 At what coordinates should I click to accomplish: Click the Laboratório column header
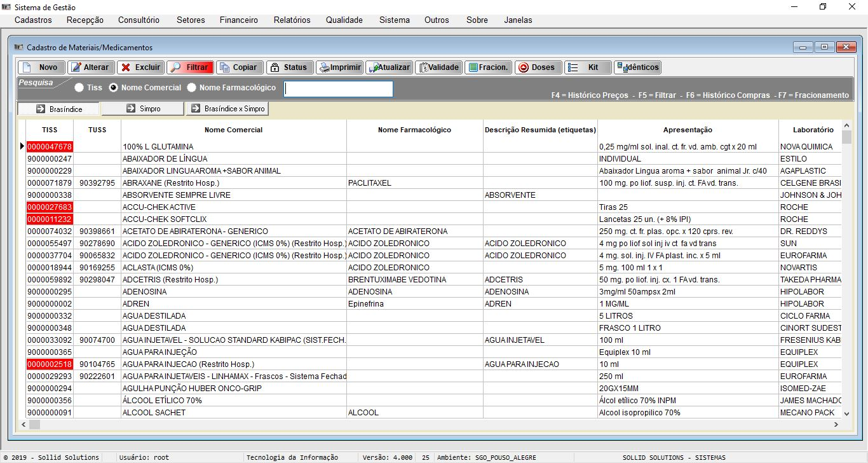(x=810, y=130)
